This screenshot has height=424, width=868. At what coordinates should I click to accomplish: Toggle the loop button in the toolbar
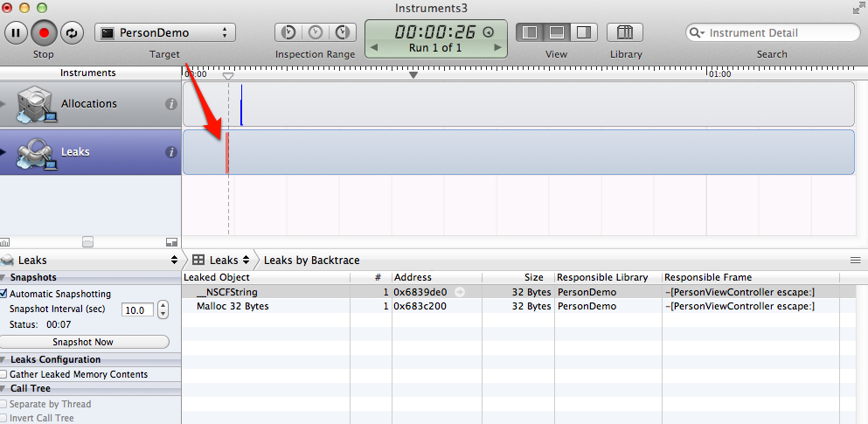tap(72, 32)
